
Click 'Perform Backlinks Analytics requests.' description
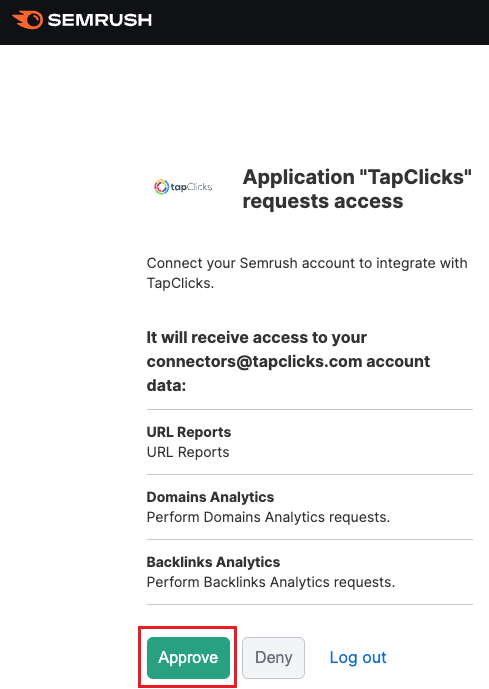click(271, 582)
